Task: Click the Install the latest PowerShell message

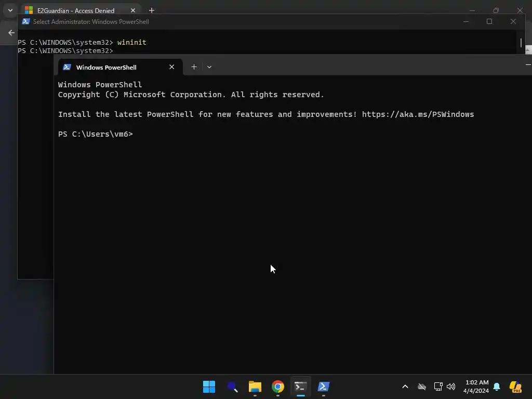Action: 266,114
